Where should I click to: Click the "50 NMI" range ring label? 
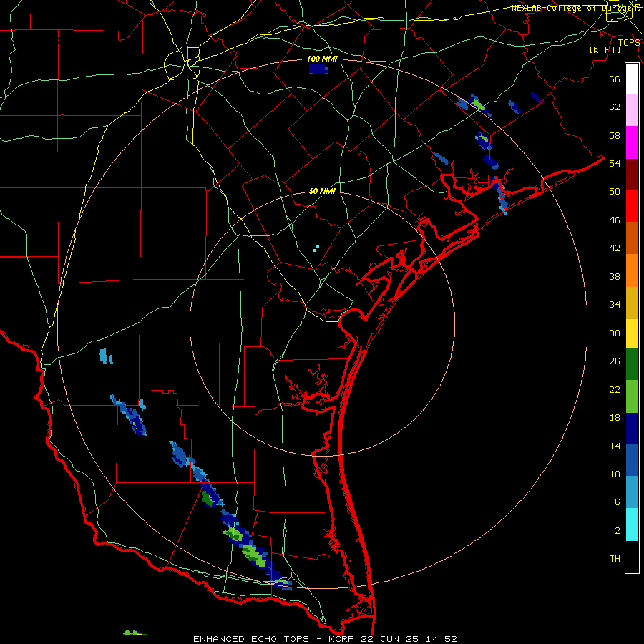[322, 191]
